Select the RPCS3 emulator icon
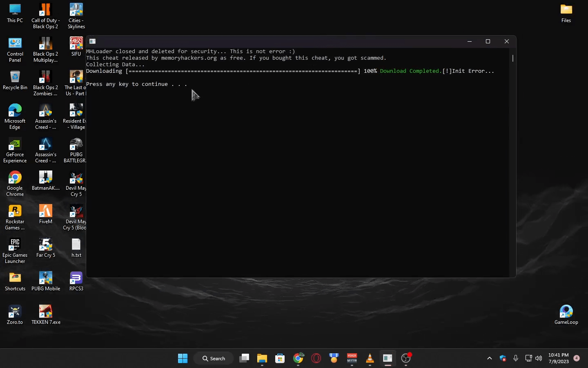The image size is (588, 368). 76,281
